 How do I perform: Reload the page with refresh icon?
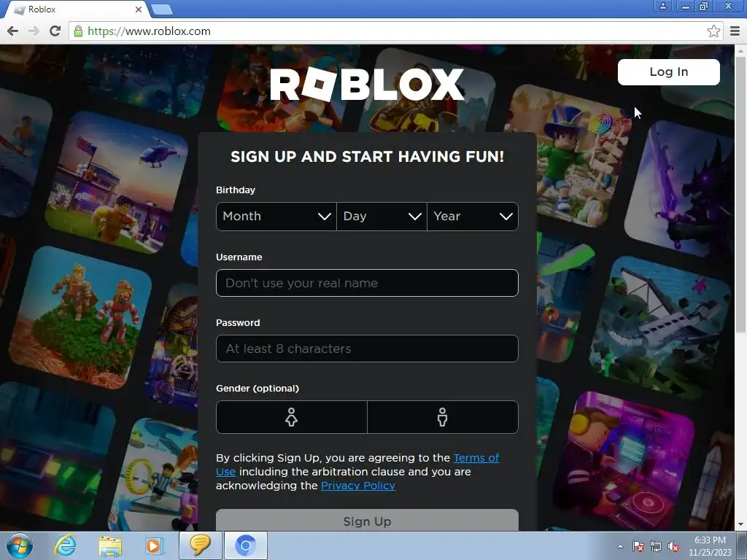(x=55, y=31)
